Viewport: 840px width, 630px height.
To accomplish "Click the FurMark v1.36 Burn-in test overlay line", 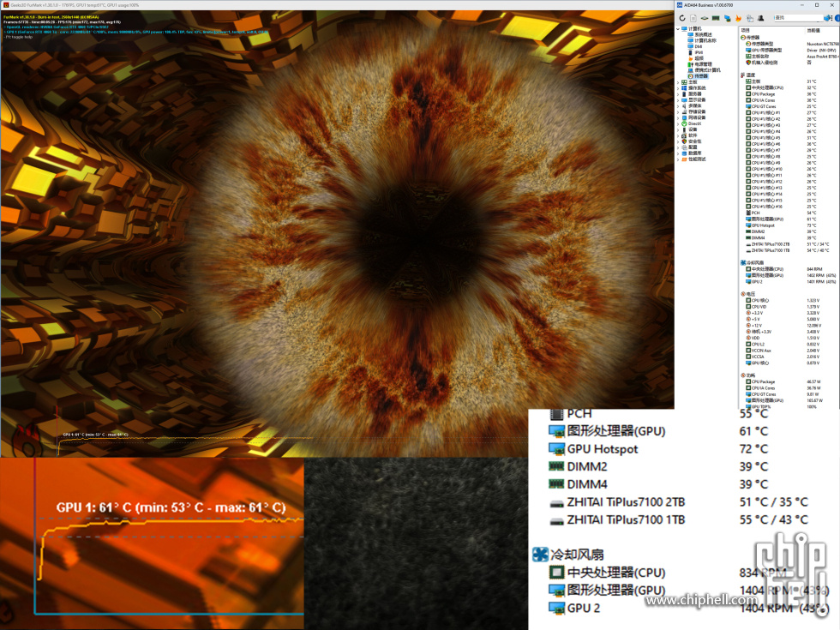I will pyautogui.click(x=51, y=17).
